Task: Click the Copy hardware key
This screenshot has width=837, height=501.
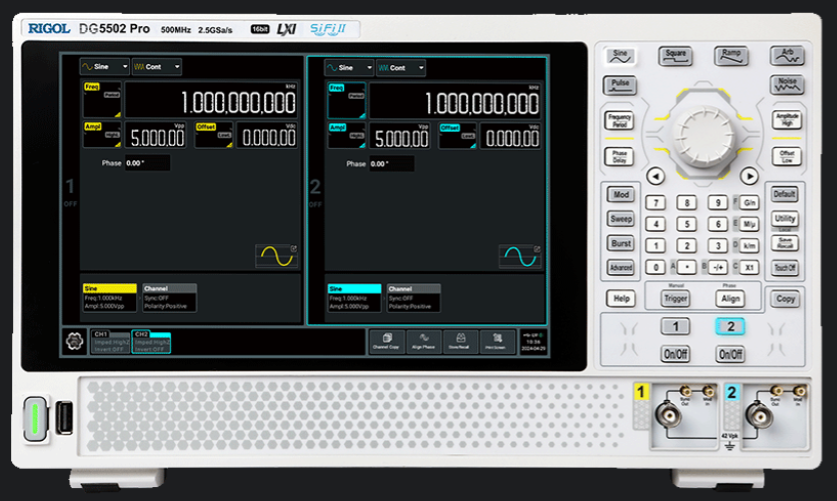Action: click(785, 299)
